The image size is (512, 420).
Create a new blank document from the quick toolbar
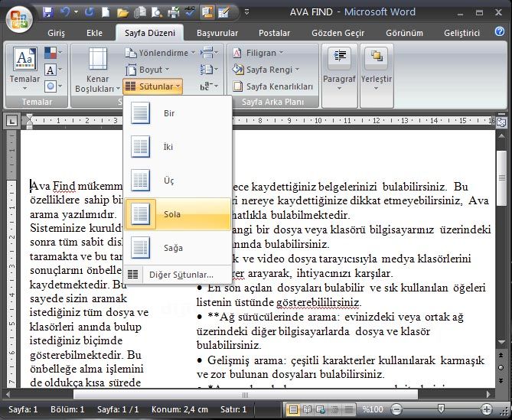106,12
